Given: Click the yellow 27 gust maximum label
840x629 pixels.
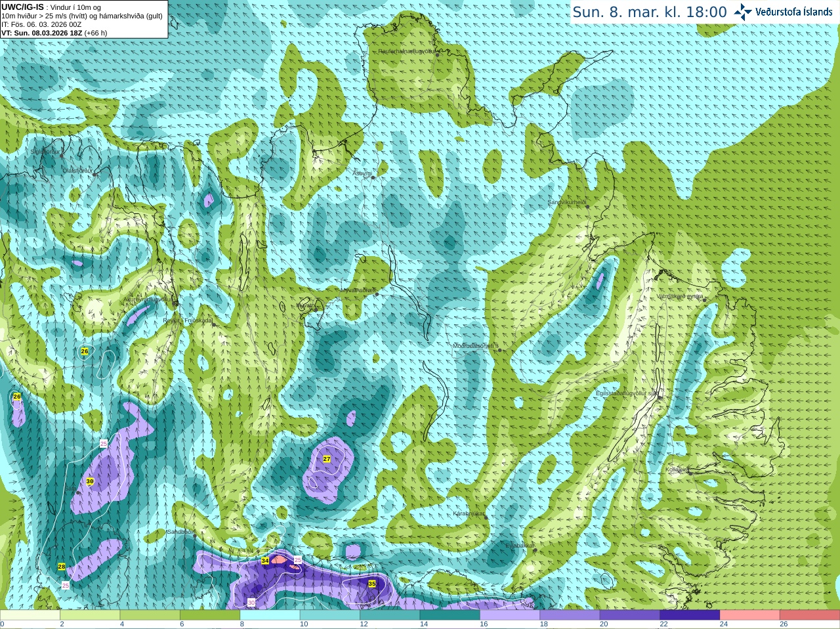Looking at the screenshot, I should pos(327,459).
